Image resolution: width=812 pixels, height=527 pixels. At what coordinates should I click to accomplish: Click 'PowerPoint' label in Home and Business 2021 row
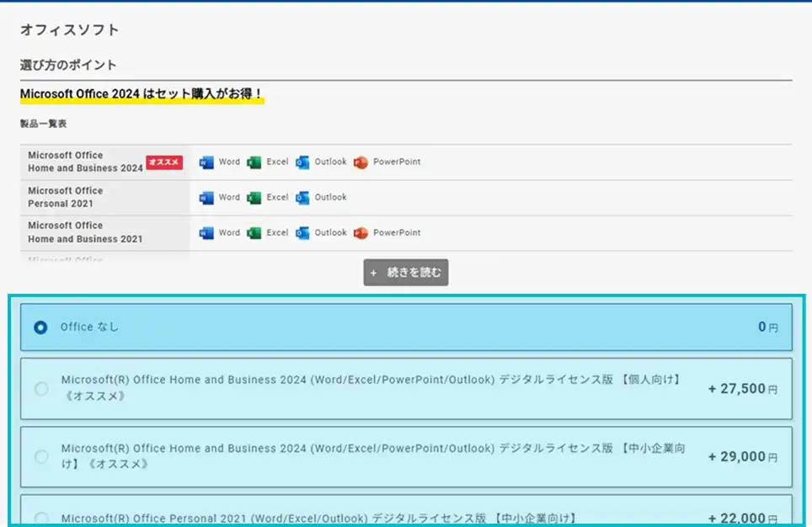(x=397, y=232)
